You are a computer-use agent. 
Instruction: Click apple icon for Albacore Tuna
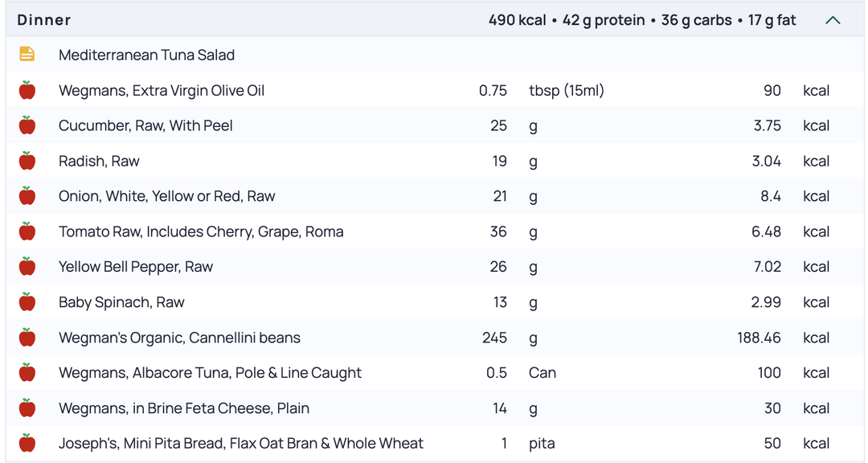(27, 372)
